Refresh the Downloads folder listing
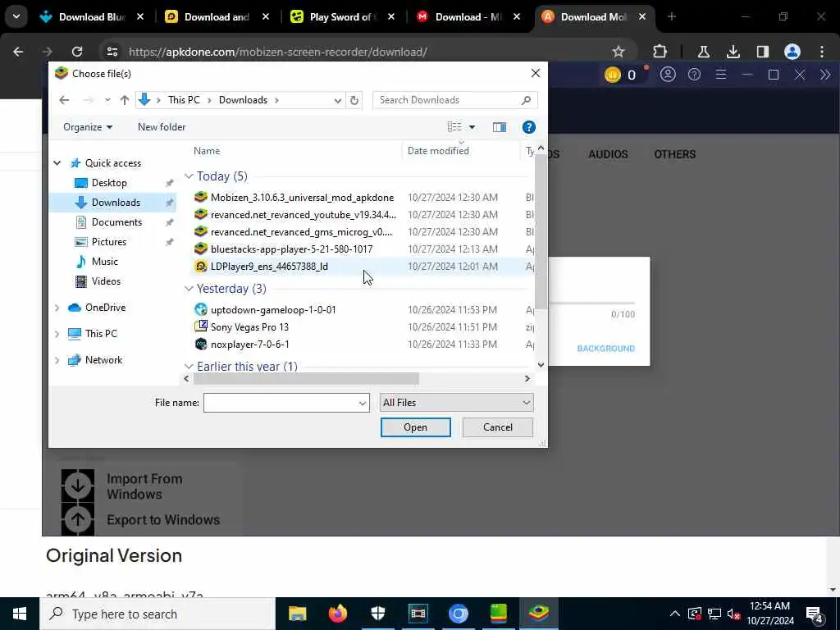The width and height of the screenshot is (840, 630). coord(354,100)
